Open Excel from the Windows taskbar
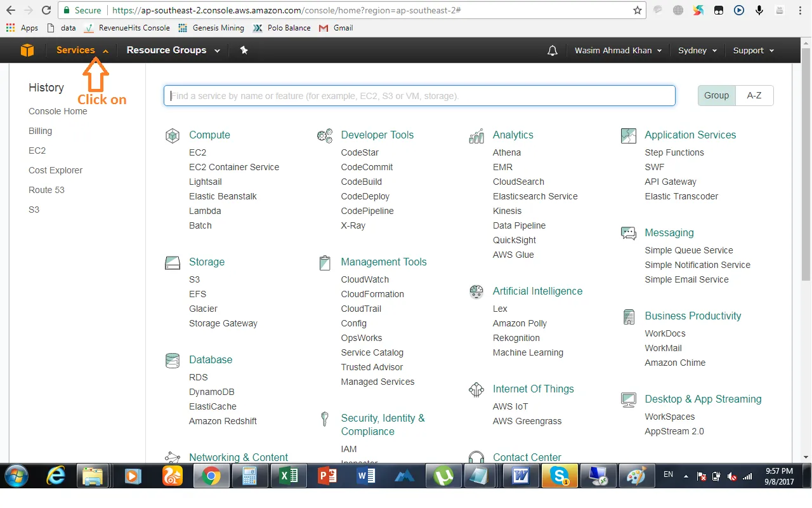Image resolution: width=812 pixels, height=508 pixels. pos(289,476)
